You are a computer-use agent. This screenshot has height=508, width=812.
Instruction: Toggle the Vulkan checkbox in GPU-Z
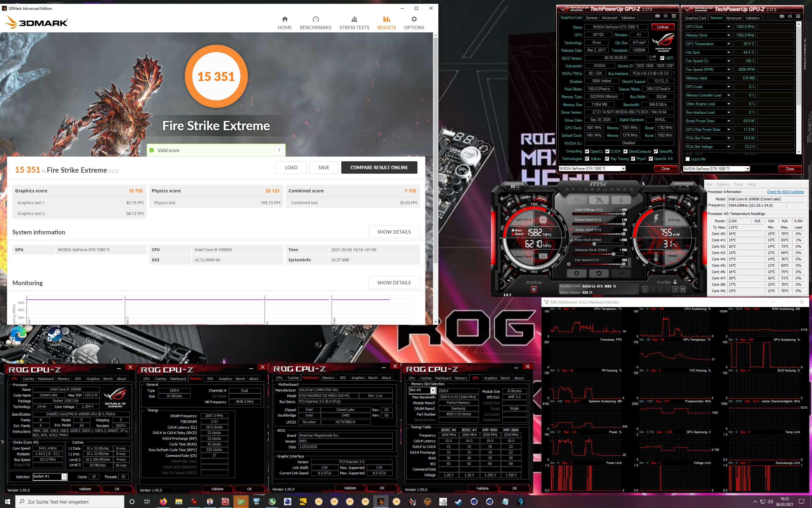(x=587, y=158)
